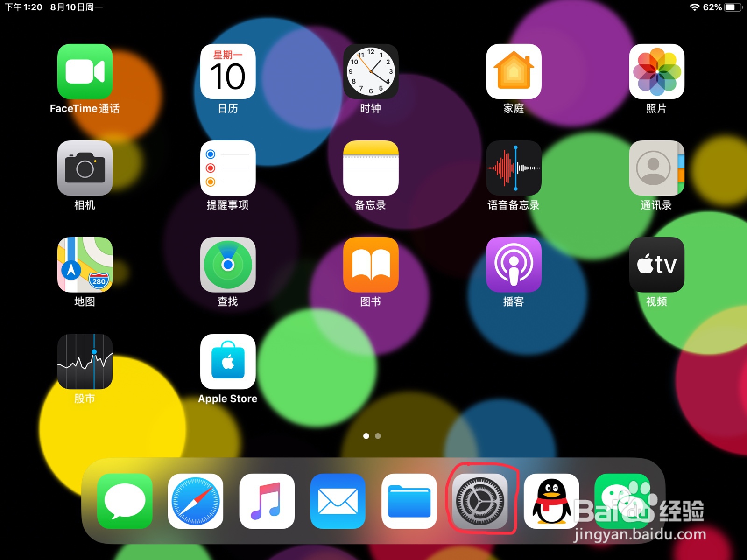Open the 通讯录 contacts app
Image resolution: width=747 pixels, height=560 pixels.
click(656, 168)
